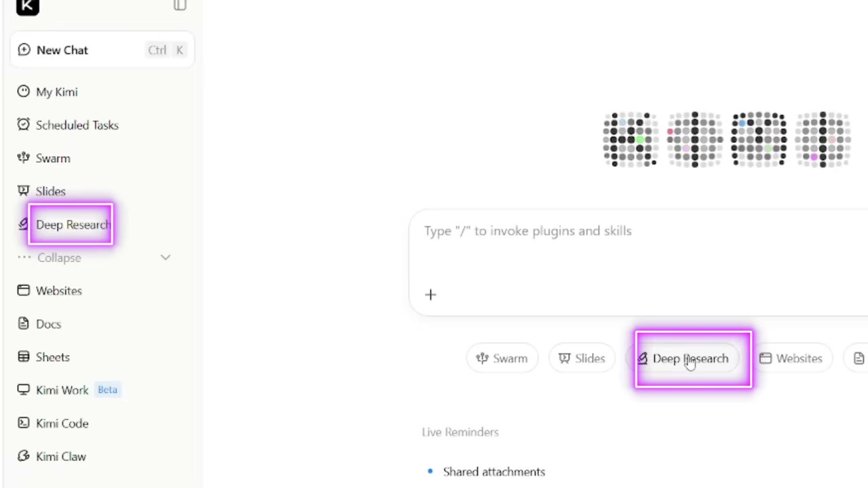Open My Kimi smiley icon
Screen dimensions: 868x488
(x=24, y=91)
